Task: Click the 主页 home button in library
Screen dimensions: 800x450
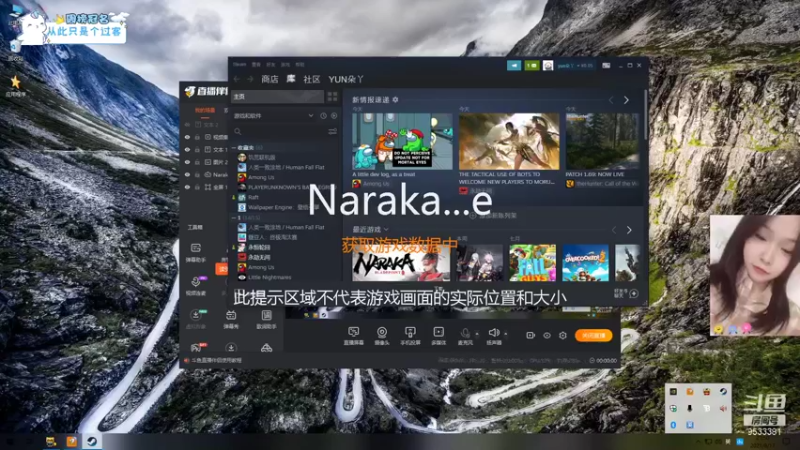Action: pyautogui.click(x=278, y=96)
